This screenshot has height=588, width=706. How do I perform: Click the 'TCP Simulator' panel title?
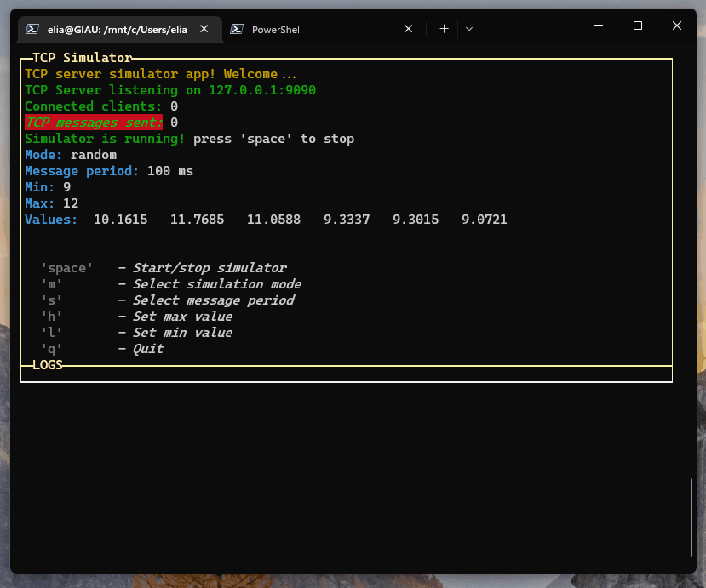[x=82, y=58]
